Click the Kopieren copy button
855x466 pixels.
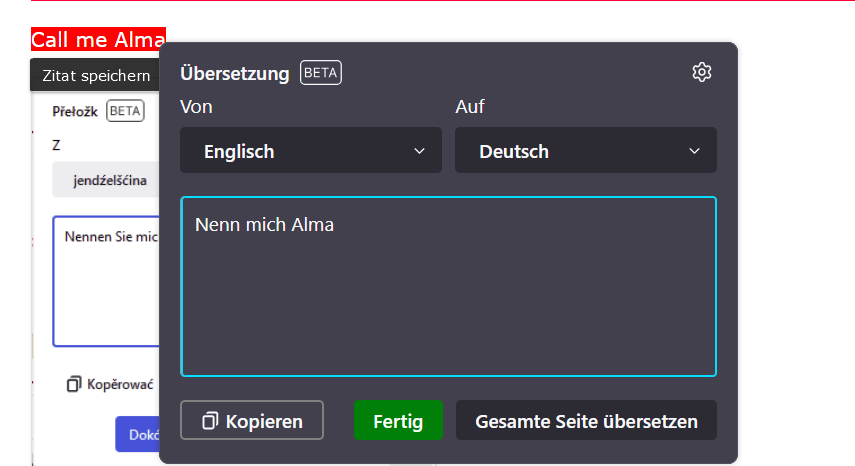252,421
